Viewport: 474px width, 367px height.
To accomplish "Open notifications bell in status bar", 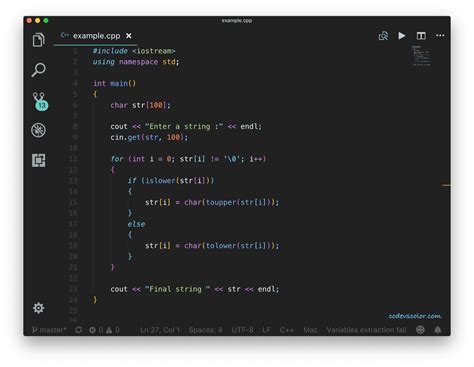I will 438,330.
